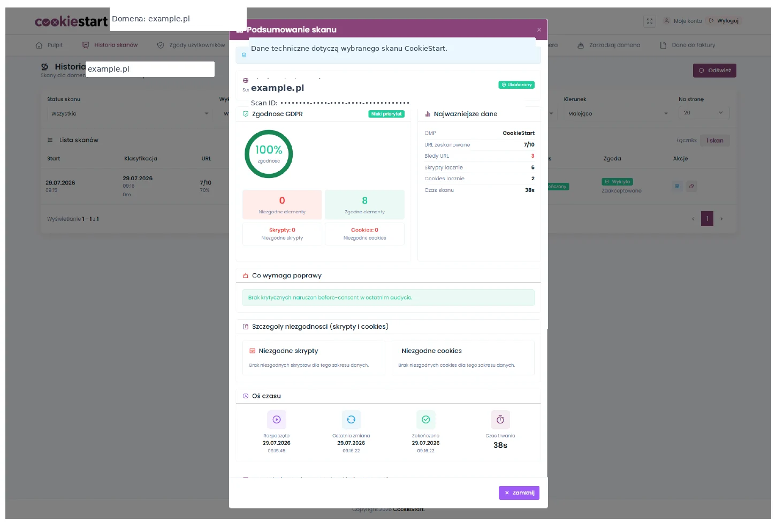This screenshot has height=532, width=776.
Task: Click the Czas trwania stopwatch icon
Action: (500, 420)
